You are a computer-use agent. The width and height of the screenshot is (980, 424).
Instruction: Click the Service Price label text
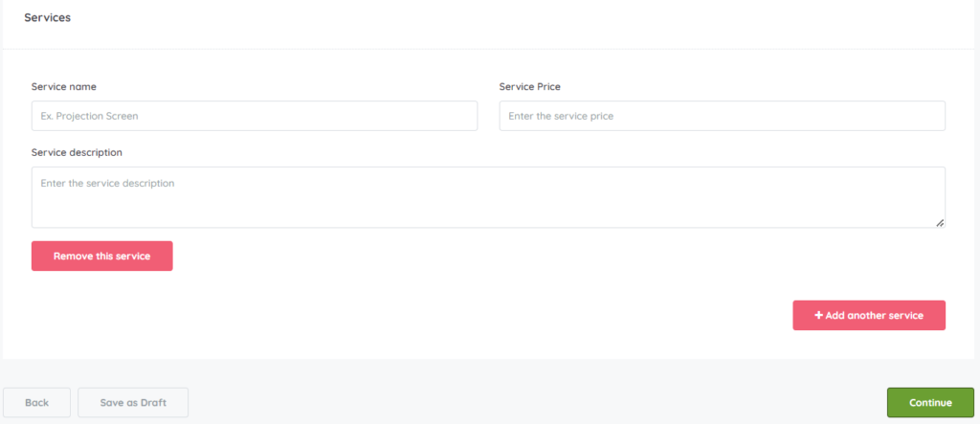pos(529,86)
